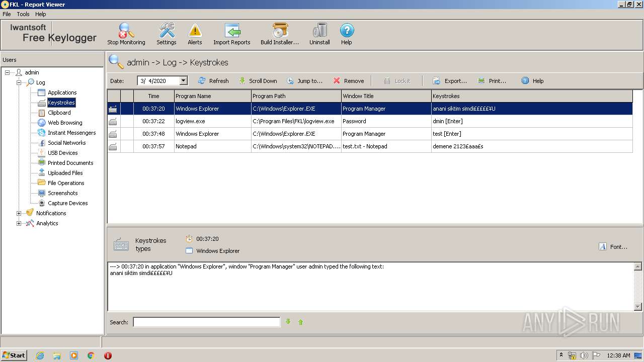Open the USB Devices log
Screen dimensions: 644x362
click(62, 153)
